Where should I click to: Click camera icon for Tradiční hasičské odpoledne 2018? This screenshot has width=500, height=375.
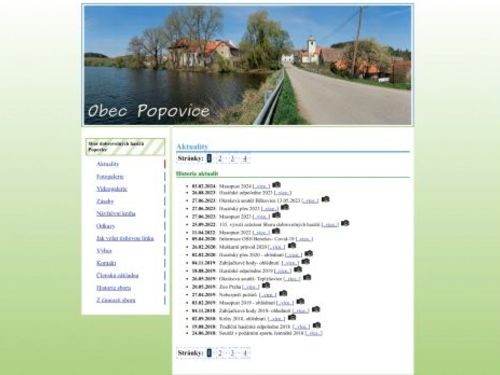pyautogui.click(x=317, y=325)
